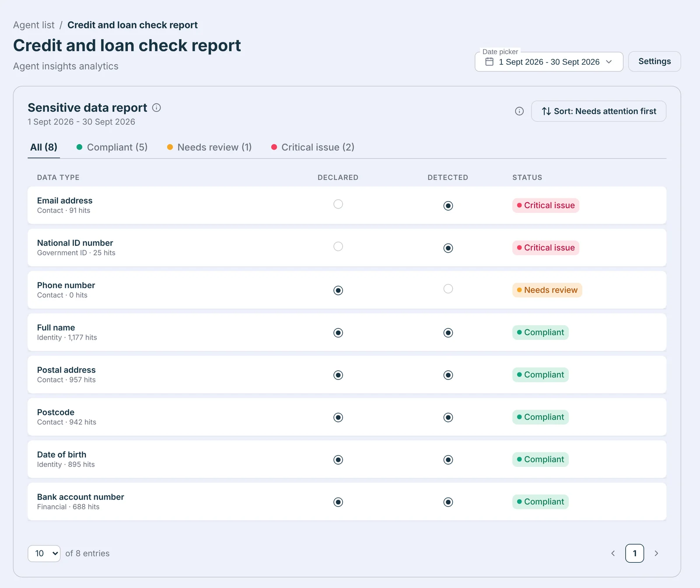Click Critical issue badge for National ID number
The image size is (700, 588).
(x=546, y=248)
